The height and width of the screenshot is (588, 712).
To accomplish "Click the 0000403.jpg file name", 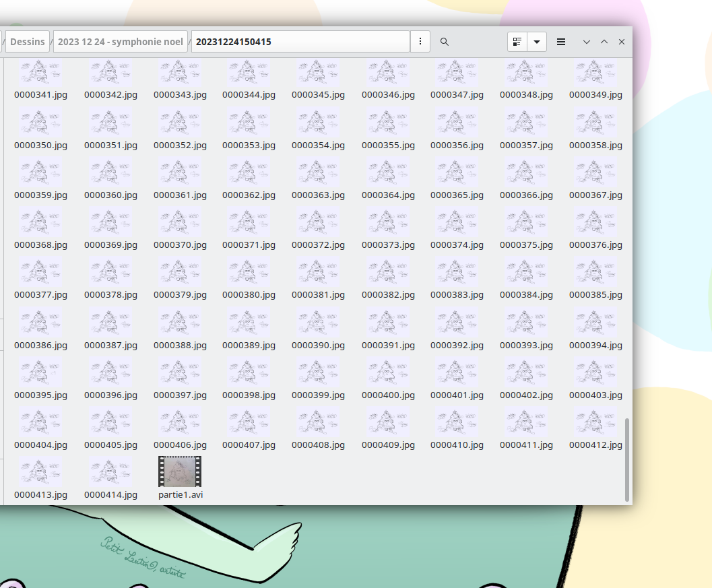I will point(595,395).
